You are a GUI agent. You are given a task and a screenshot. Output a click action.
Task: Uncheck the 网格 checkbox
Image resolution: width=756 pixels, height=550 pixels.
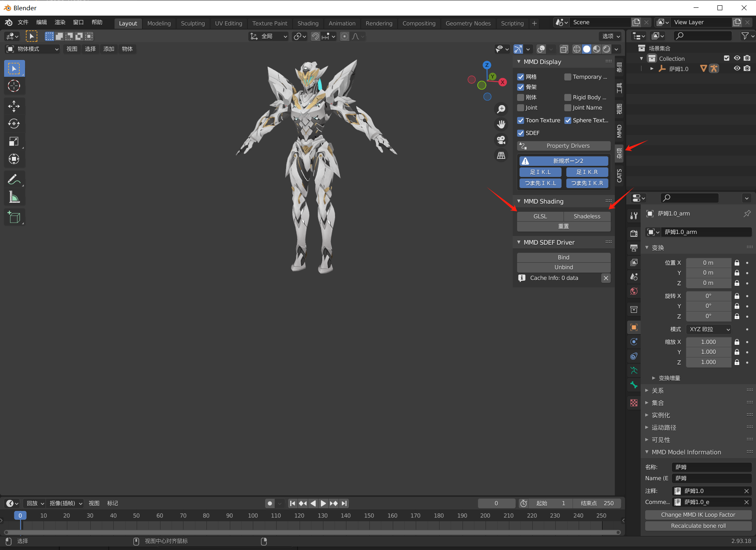click(520, 77)
